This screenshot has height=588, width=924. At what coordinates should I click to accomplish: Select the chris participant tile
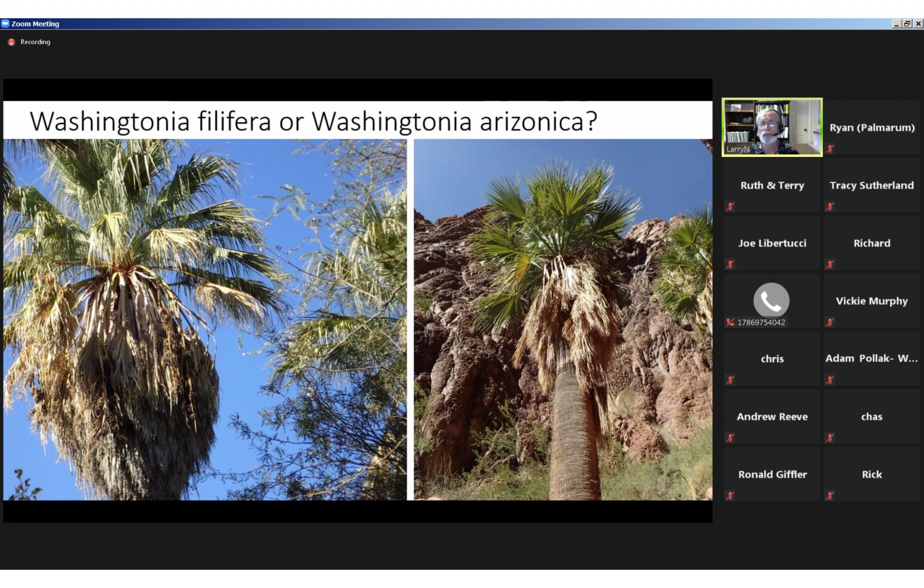(772, 358)
